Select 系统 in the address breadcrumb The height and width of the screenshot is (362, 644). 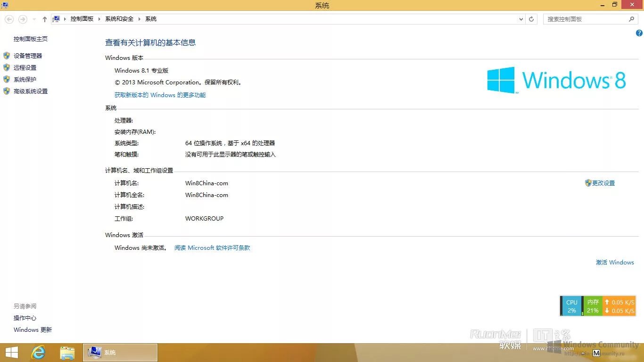tap(151, 19)
